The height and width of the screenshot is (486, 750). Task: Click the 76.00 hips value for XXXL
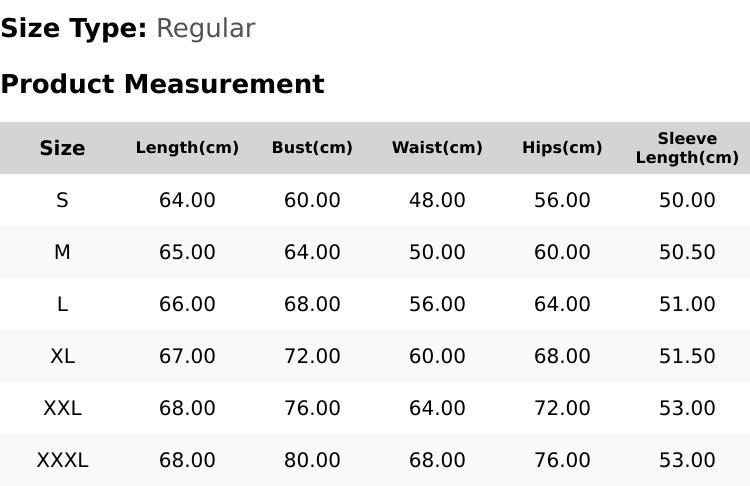[562, 461]
